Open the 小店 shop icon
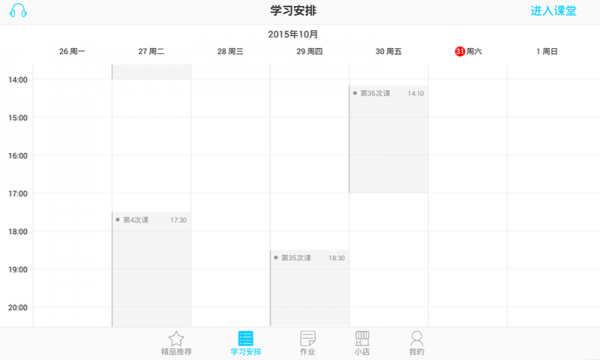 (x=362, y=339)
